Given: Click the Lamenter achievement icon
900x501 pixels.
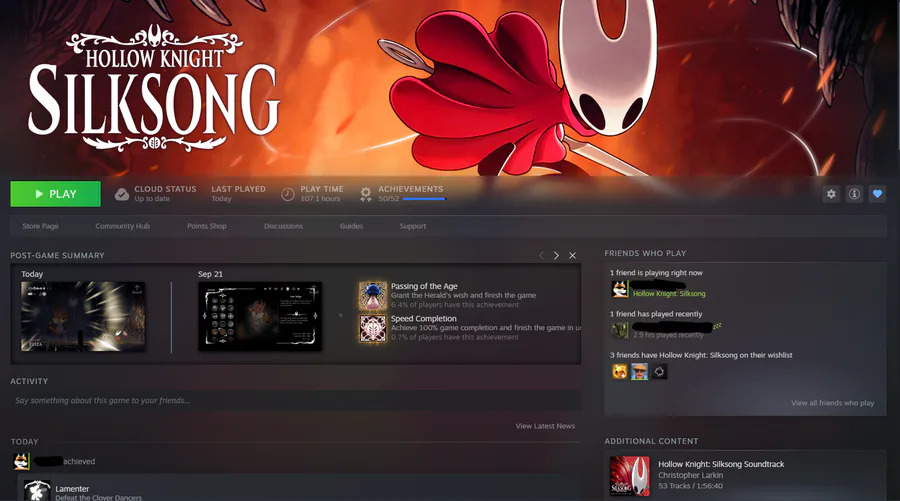Looking at the screenshot, I should [37, 491].
